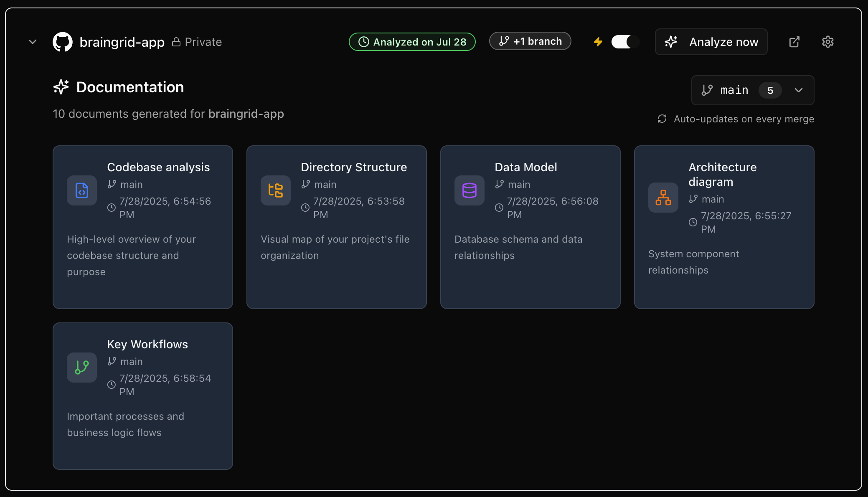Click the Data Model database icon
Viewport: 868px width, 497px height.
coord(470,190)
